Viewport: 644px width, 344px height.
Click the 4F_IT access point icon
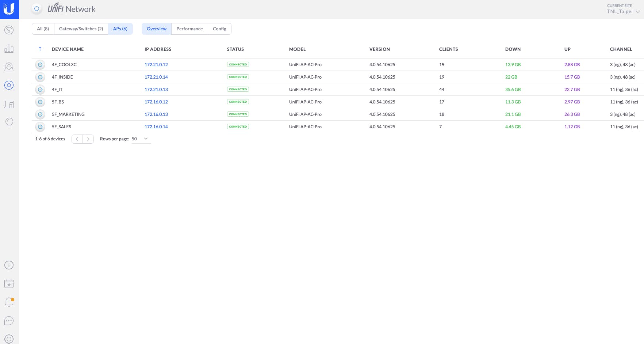coord(40,90)
